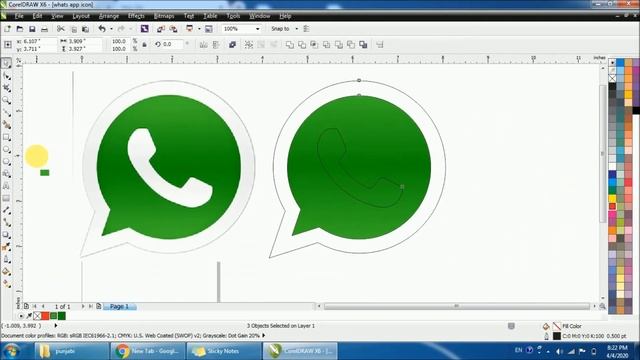This screenshot has width=640, height=360.
Task: Select the Fill tool bucket
Action: 7,271
